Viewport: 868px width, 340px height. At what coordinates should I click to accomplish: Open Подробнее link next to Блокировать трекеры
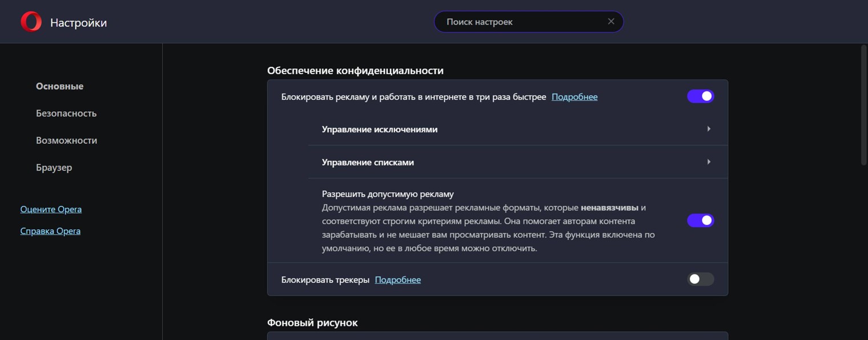click(397, 280)
